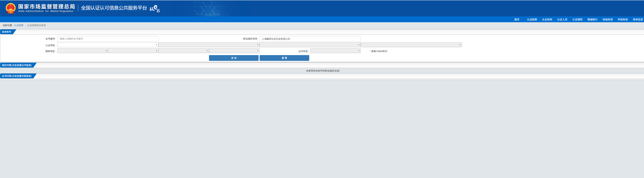Screen dimensions: 644x178
Task: Open the third 国家地区 dropdown
Action: pyautogui.click(x=183, y=51)
